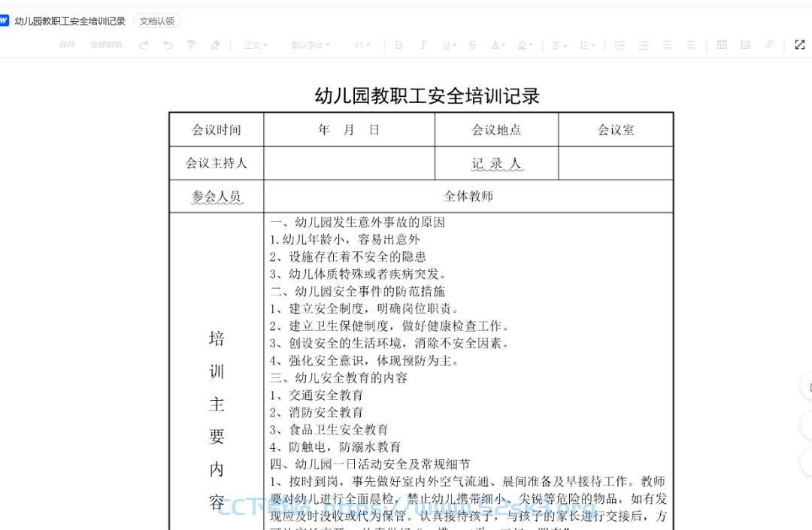Click the line 一、幼儿园发生意外事故的原因
Image resolution: width=812 pixels, height=530 pixels.
click(357, 223)
